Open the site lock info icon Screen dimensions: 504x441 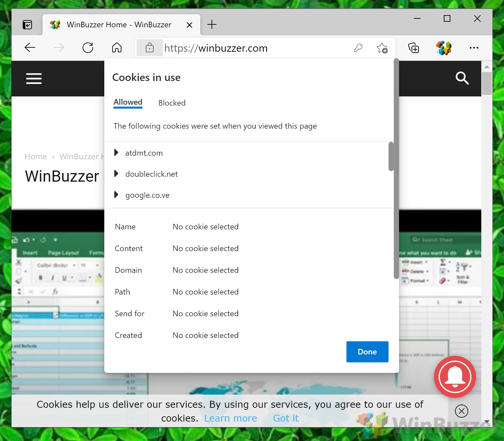(x=150, y=48)
